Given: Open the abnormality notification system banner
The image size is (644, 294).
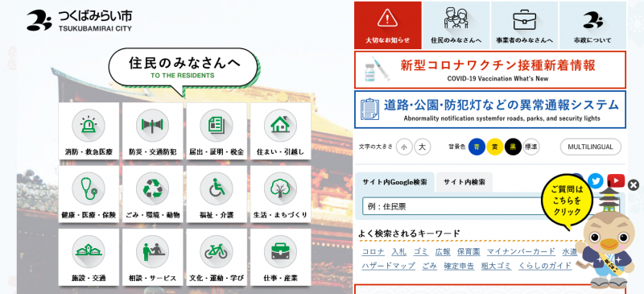Looking at the screenshot, I should tap(490, 110).
